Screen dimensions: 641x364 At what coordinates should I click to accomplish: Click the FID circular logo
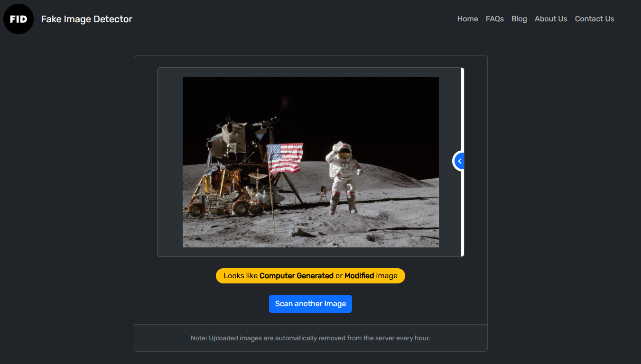(x=19, y=19)
